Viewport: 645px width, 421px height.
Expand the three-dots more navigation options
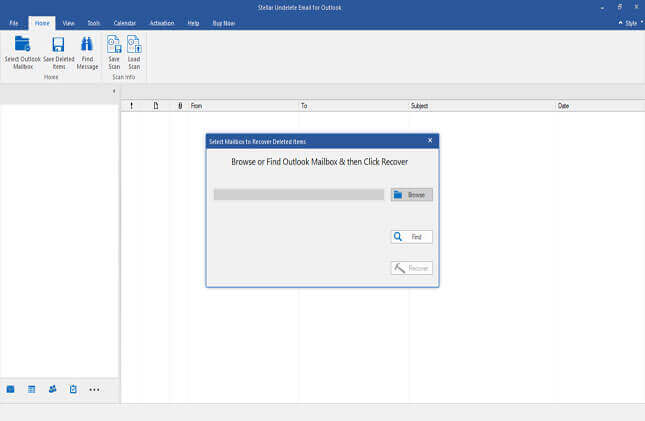point(94,389)
